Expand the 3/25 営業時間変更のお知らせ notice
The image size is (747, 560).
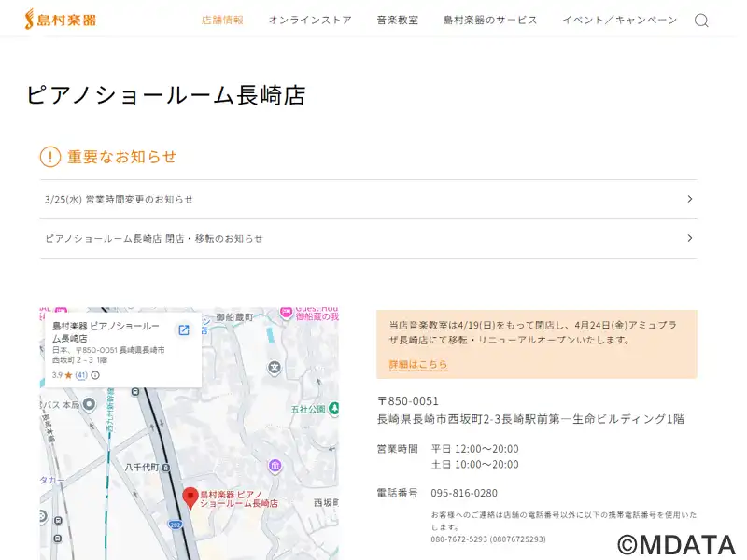point(368,199)
